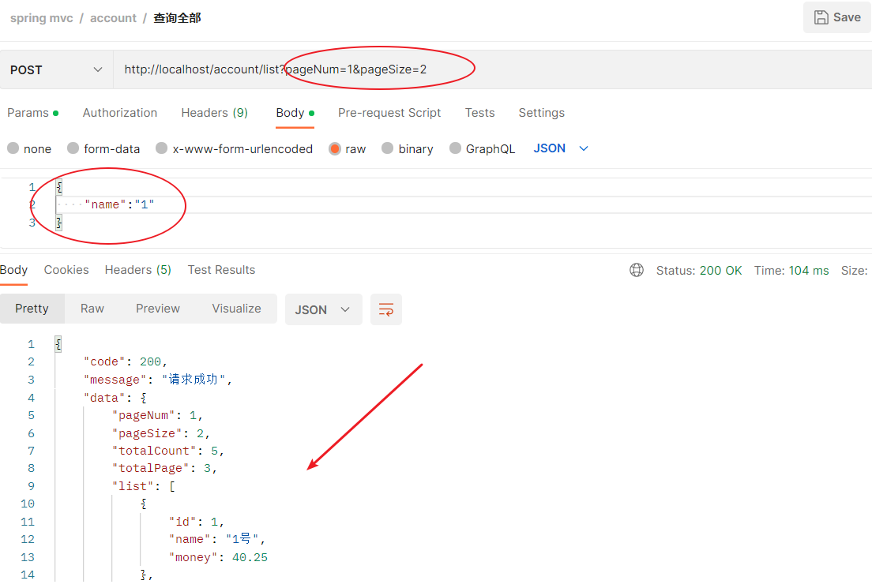Viewport: 872px width, 588px height.
Task: Switch response view to Preview
Action: click(157, 309)
